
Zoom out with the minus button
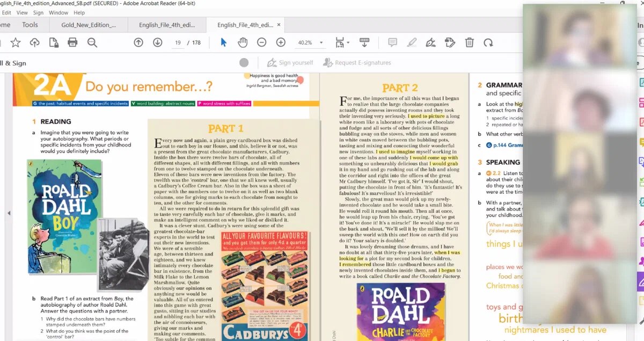[x=261, y=42]
